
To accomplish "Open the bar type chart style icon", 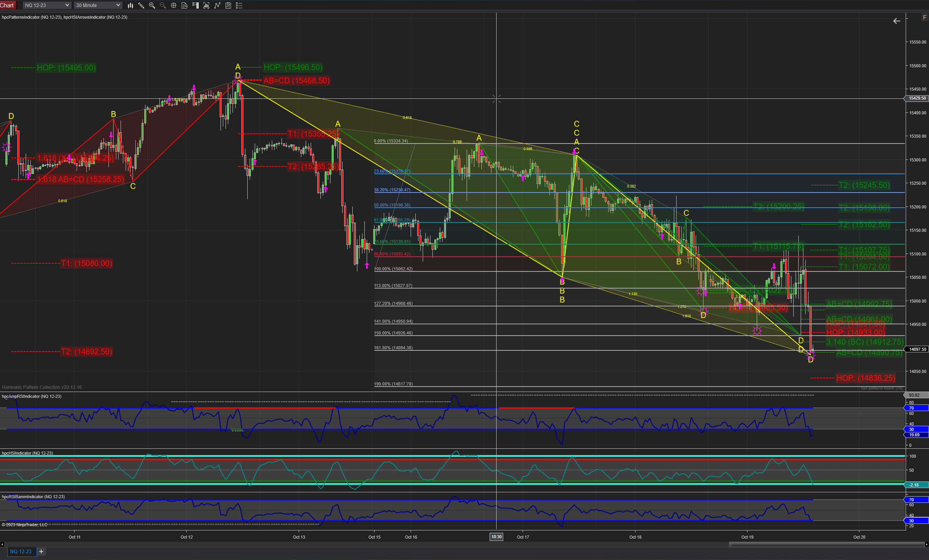I will click(130, 5).
